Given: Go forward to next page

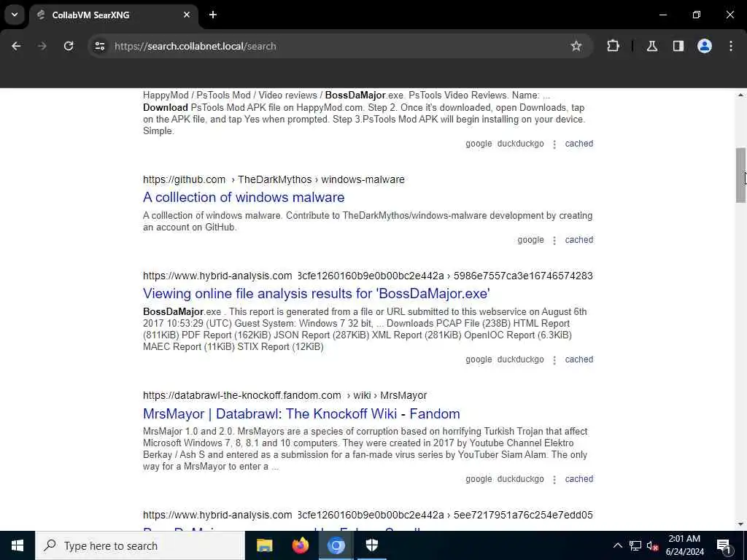Looking at the screenshot, I should click(42, 46).
